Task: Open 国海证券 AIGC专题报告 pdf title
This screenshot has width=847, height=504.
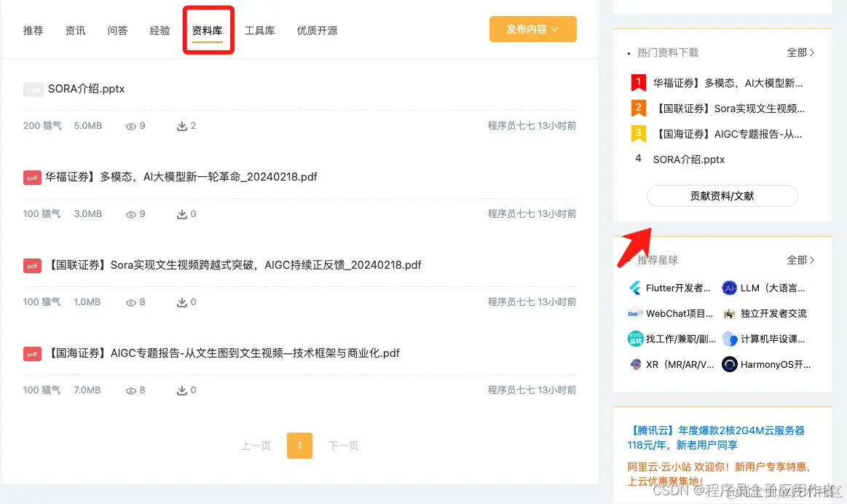Action: pos(223,353)
